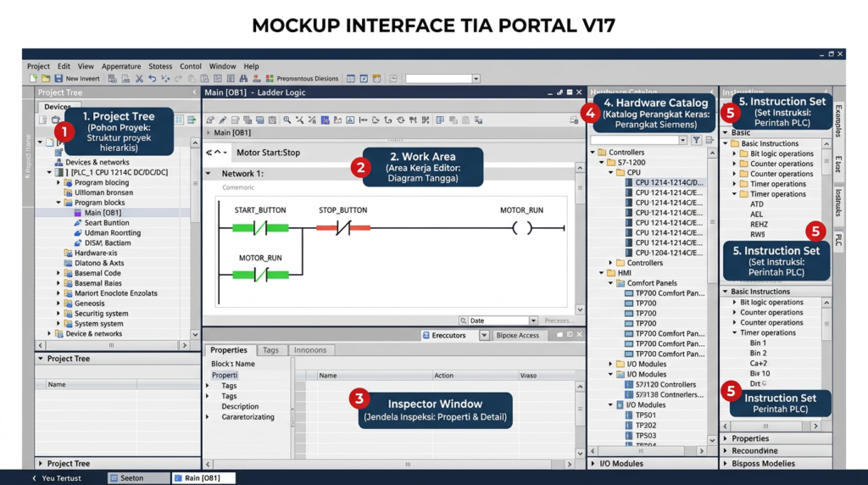Click the scissors cut icon
Viewport: 868px width, 485px height.
[x=139, y=79]
